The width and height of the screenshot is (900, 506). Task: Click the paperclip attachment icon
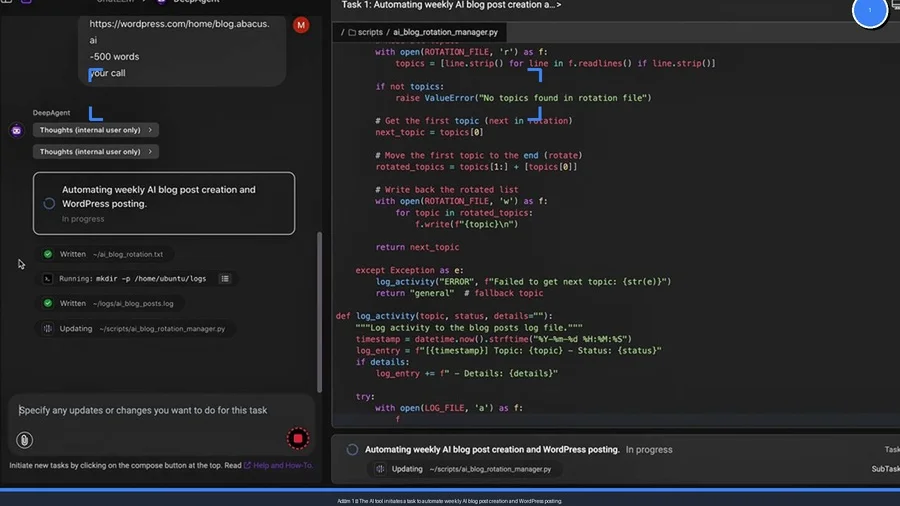[x=24, y=440]
